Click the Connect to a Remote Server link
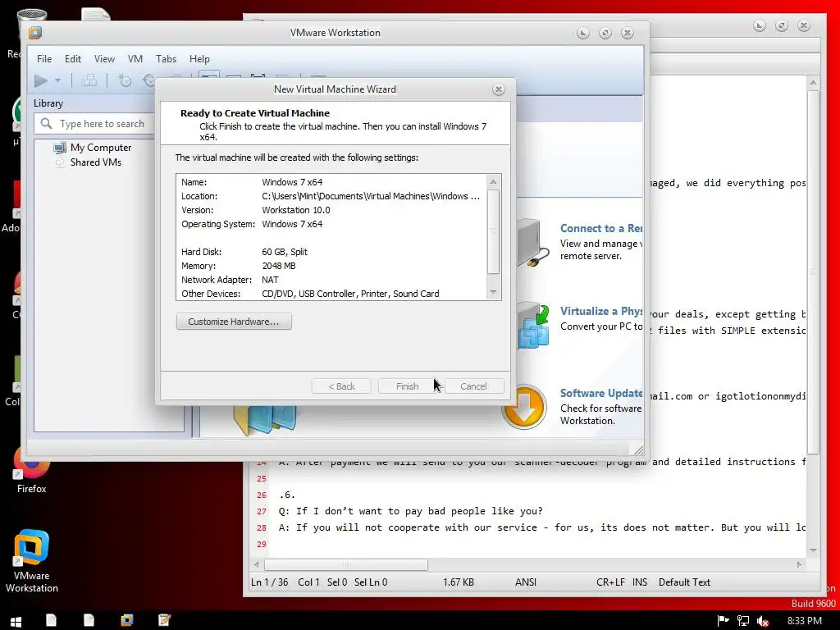840x630 pixels. coord(601,228)
